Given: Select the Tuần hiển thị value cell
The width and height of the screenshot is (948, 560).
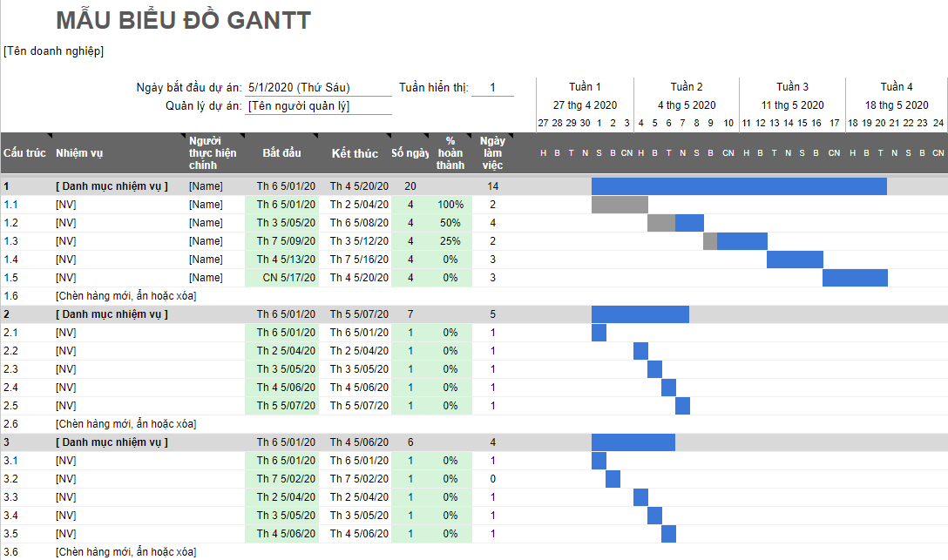Looking at the screenshot, I should click(492, 87).
